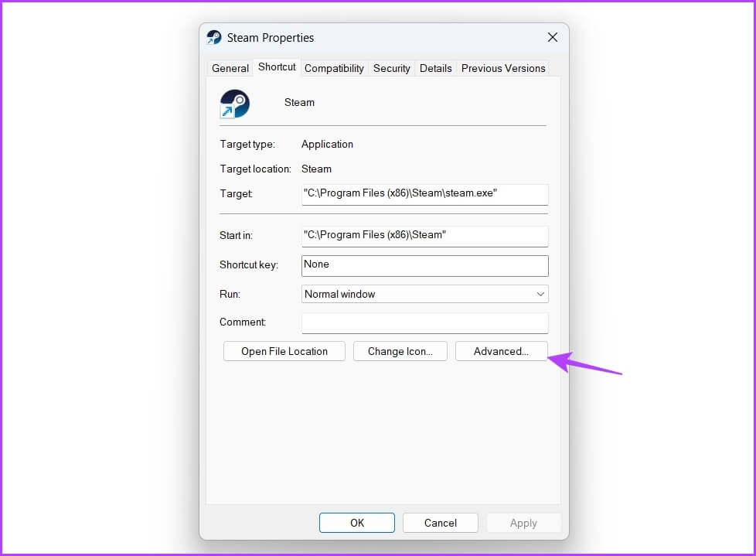Click Open File Location button
Image resolution: width=756 pixels, height=556 pixels.
pos(284,351)
